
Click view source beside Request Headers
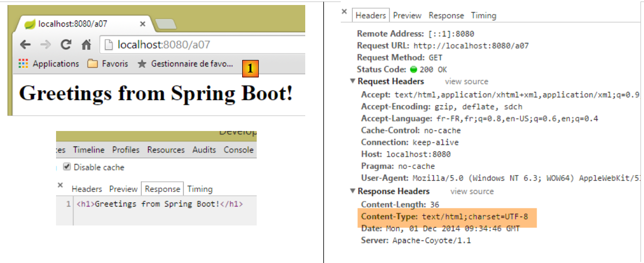[466, 81]
